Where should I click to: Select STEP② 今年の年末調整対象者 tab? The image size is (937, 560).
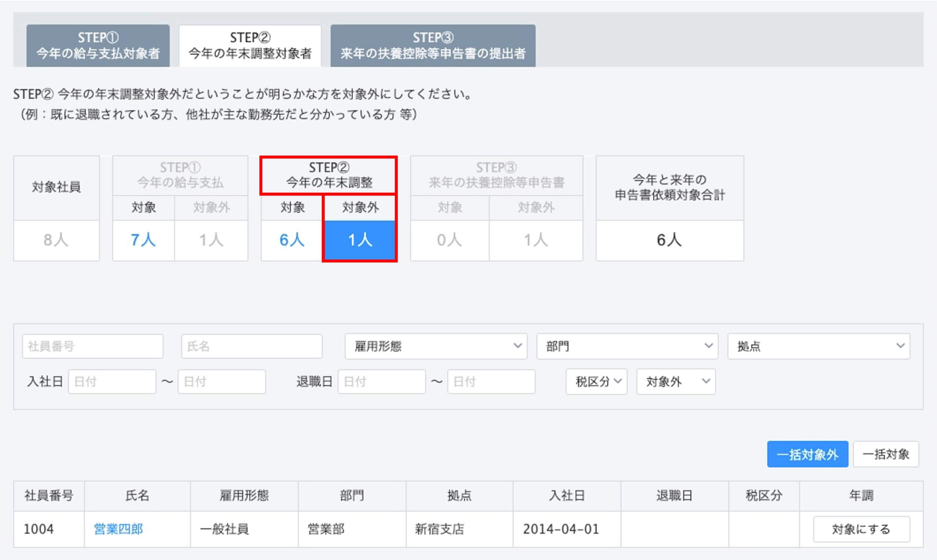click(x=250, y=46)
